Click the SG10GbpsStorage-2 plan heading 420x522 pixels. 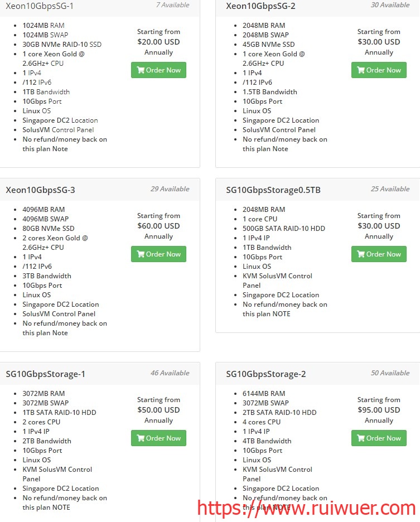[x=266, y=374]
